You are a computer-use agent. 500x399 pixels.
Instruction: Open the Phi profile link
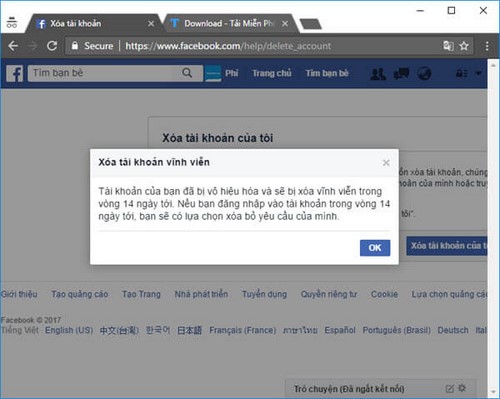(x=231, y=73)
